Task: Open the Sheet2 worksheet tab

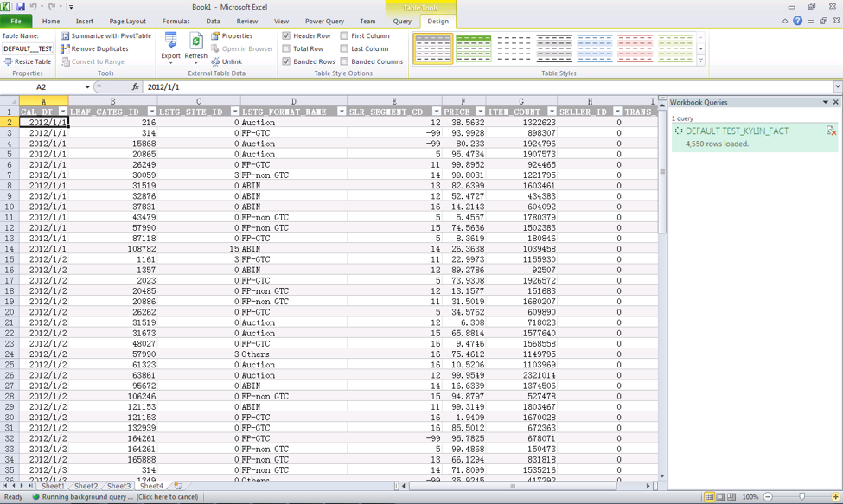Action: tap(86, 487)
